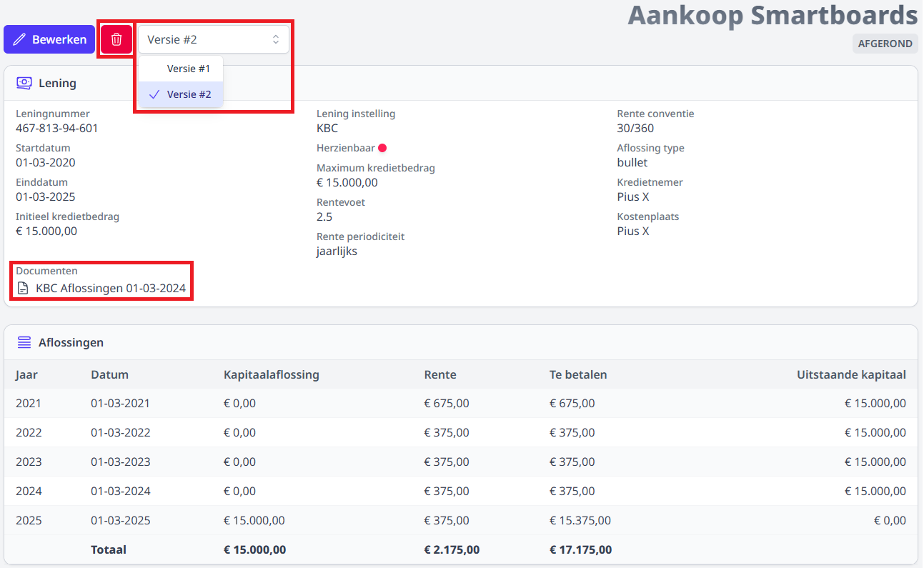The width and height of the screenshot is (924, 568).
Task: Click the red Herzienbaar status dot
Action: (382, 148)
